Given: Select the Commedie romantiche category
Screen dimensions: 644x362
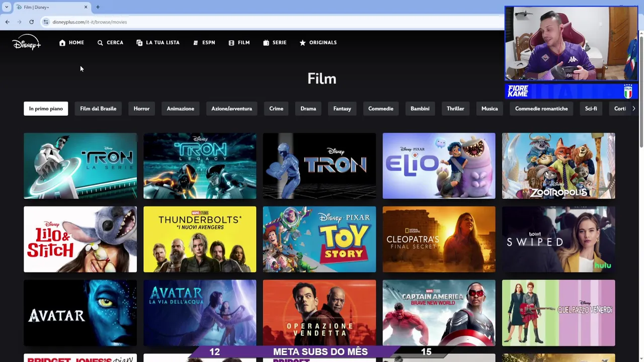Looking at the screenshot, I should (x=541, y=109).
